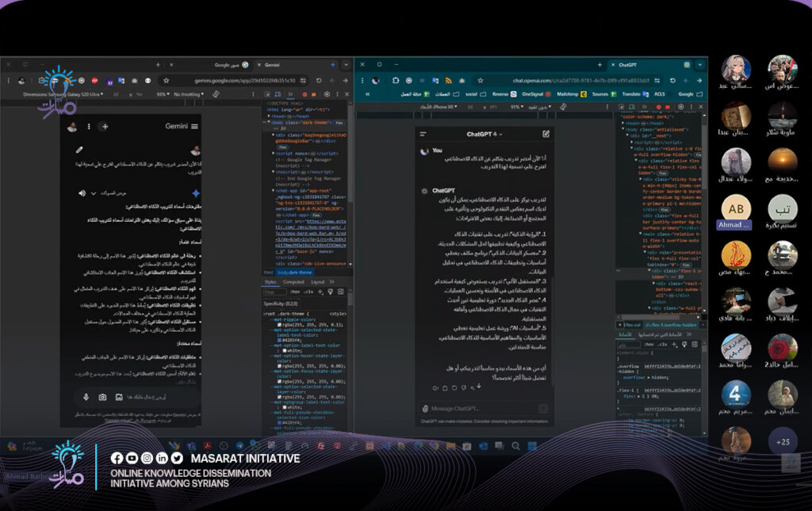812x511 pixels.
Task: Open ChatGPT 4 model selector dropdown
Action: pyautogui.click(x=485, y=135)
